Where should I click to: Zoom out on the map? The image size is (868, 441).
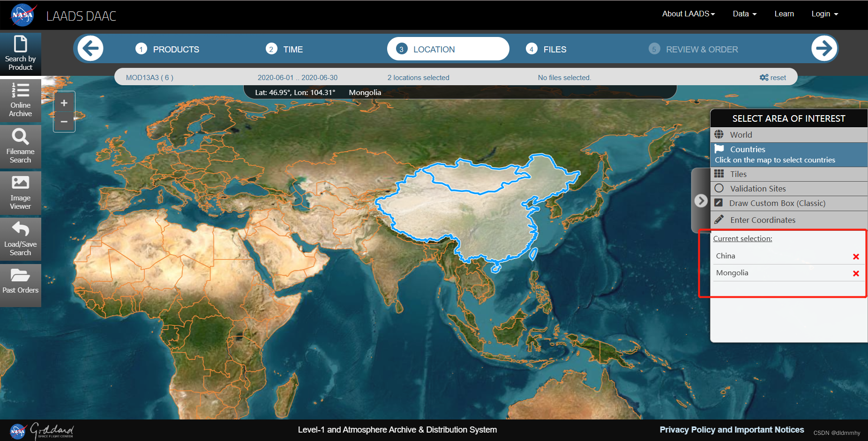tap(64, 122)
